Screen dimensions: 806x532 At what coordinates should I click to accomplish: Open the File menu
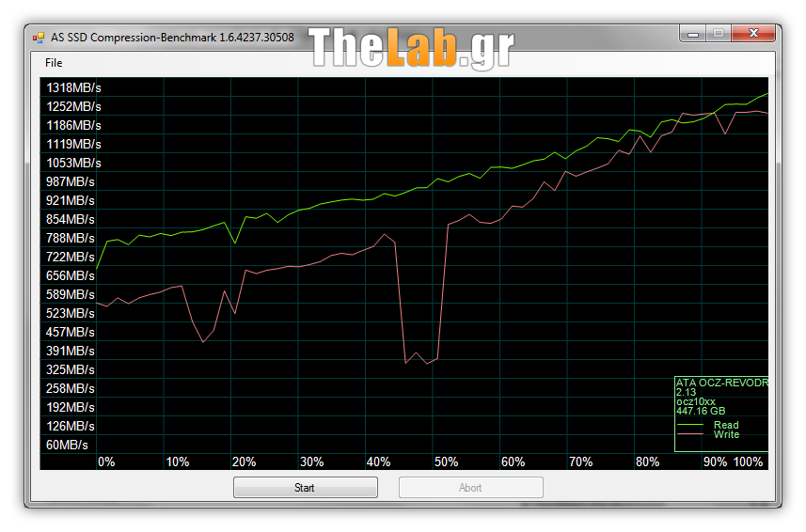coord(54,63)
